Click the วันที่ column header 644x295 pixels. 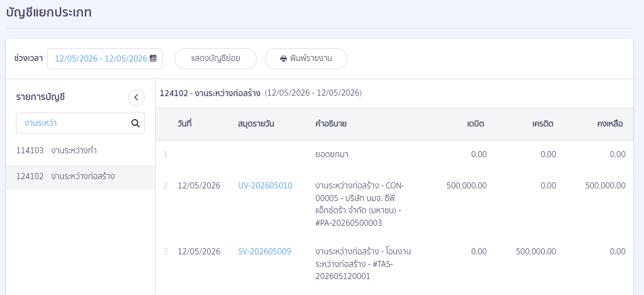tap(184, 124)
